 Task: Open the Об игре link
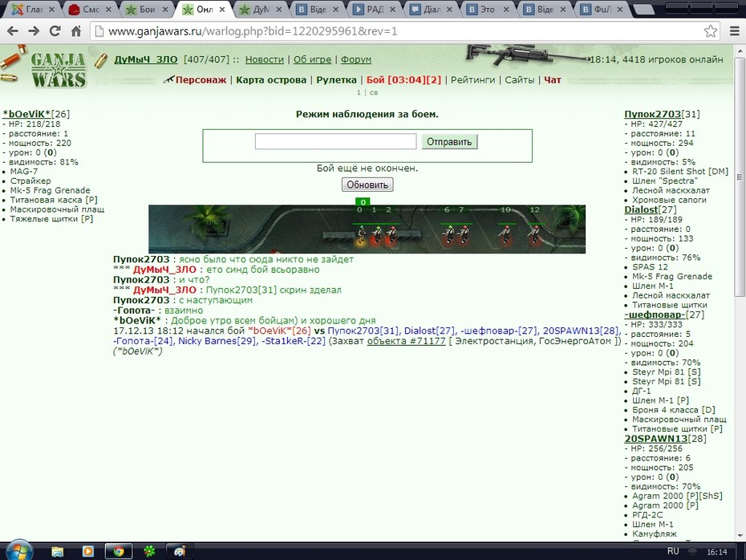pyautogui.click(x=312, y=59)
